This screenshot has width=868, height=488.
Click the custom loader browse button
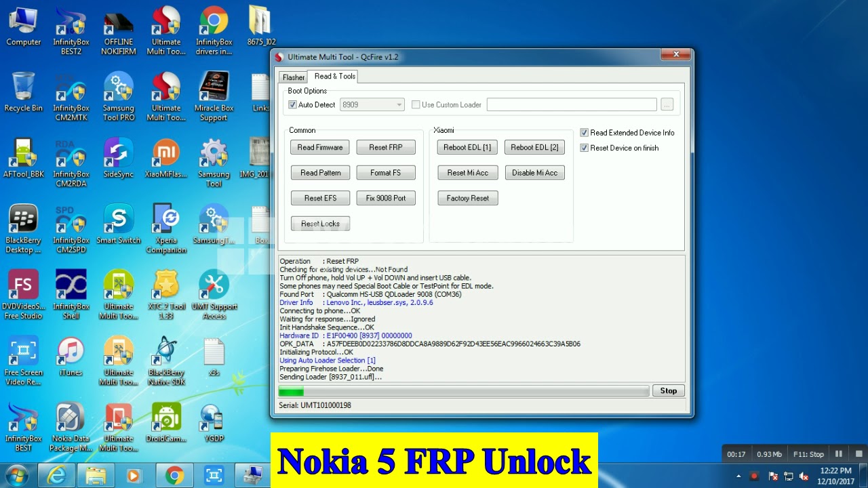tap(667, 104)
